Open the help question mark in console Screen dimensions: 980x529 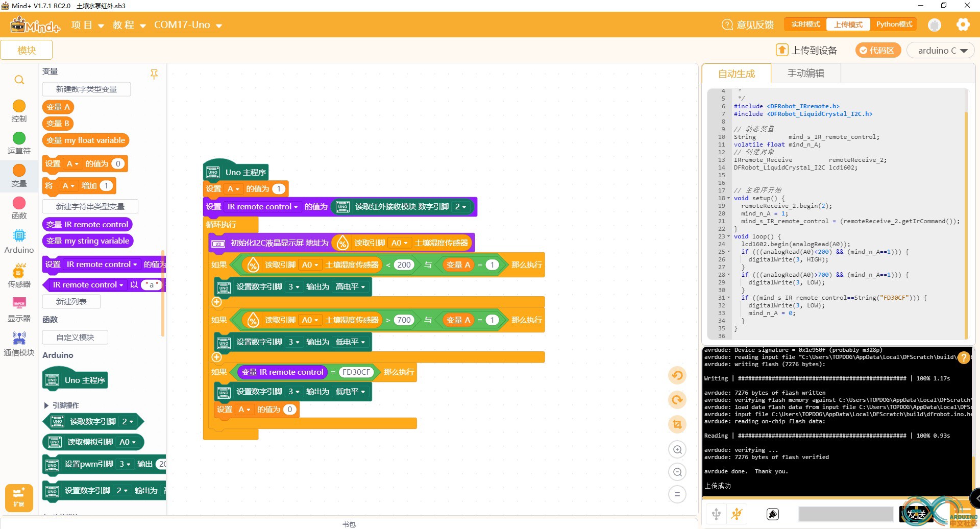964,357
